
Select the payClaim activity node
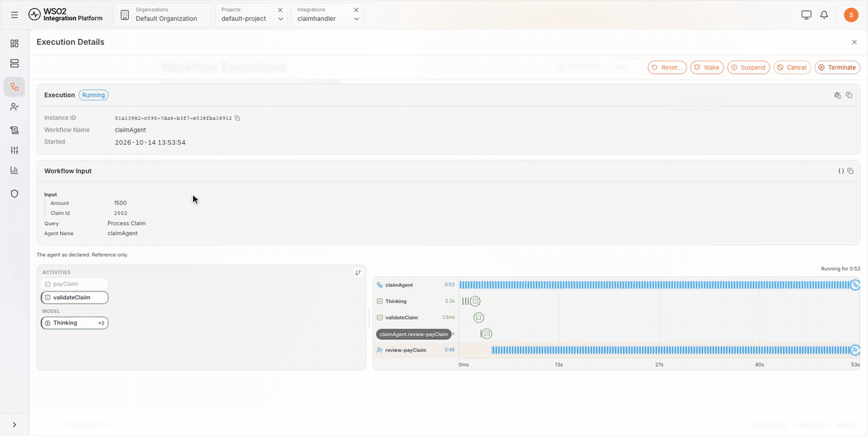75,284
